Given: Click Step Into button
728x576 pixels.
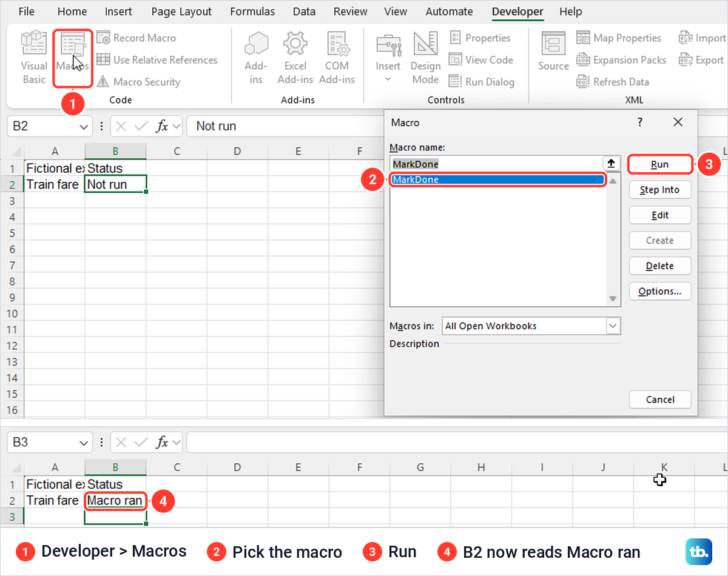Looking at the screenshot, I should (x=659, y=190).
